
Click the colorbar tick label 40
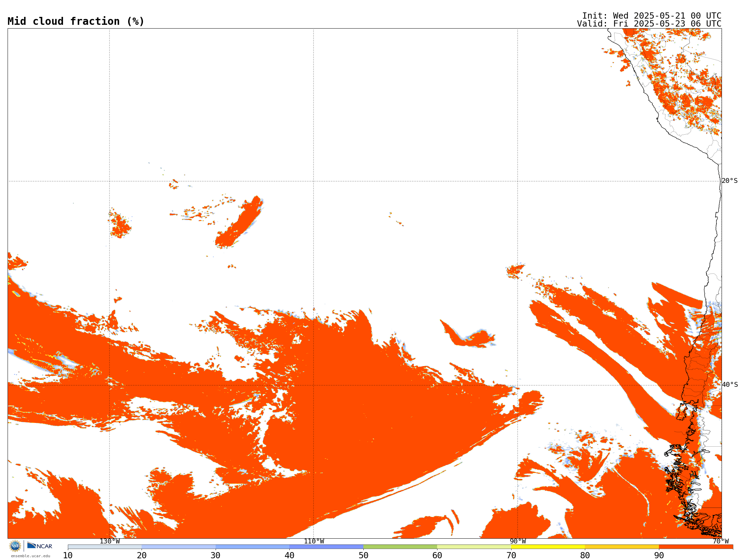(x=289, y=556)
